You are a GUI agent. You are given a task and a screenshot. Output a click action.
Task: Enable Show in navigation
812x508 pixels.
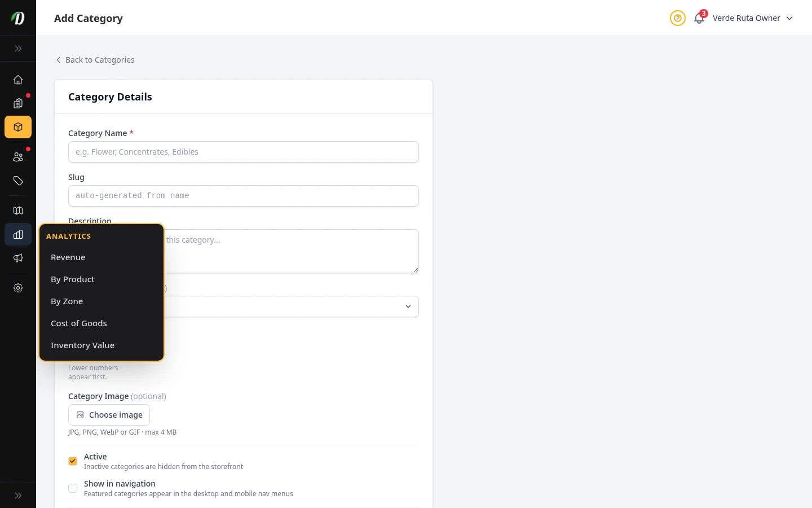coord(73,488)
